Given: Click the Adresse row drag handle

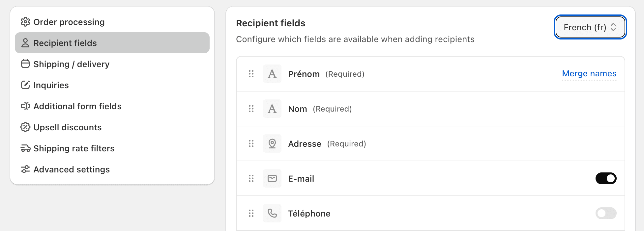Looking at the screenshot, I should point(251,144).
